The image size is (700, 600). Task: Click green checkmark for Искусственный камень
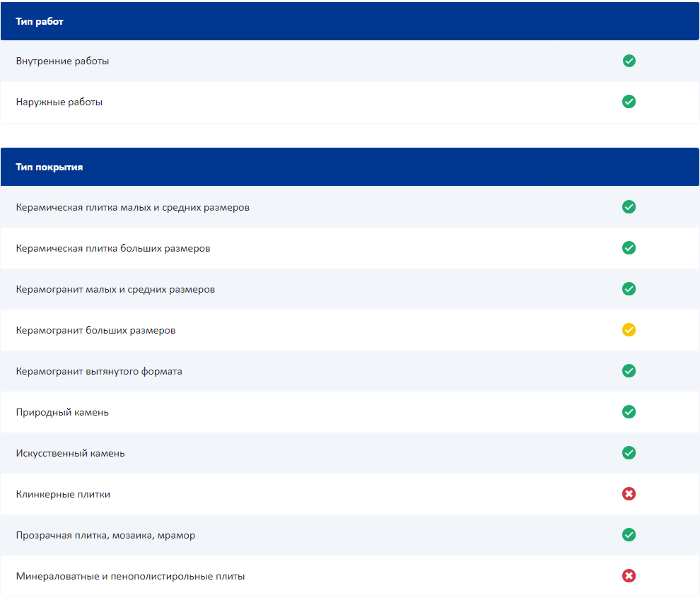click(629, 453)
